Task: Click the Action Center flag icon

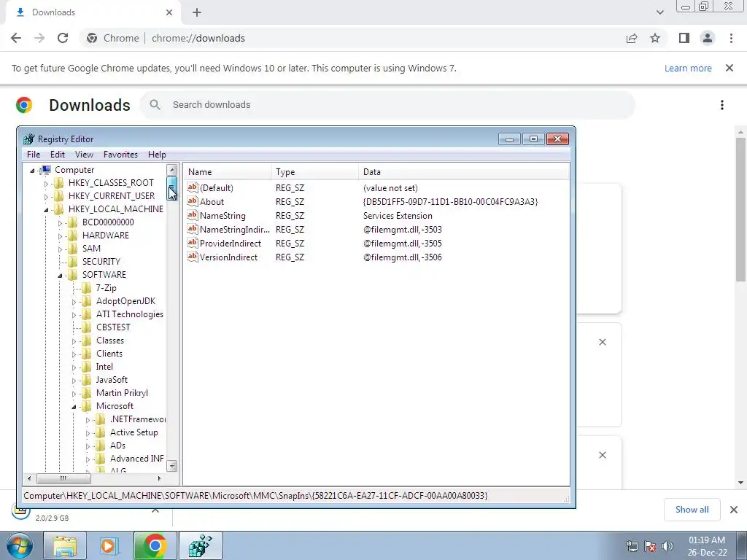Action: (x=650, y=546)
